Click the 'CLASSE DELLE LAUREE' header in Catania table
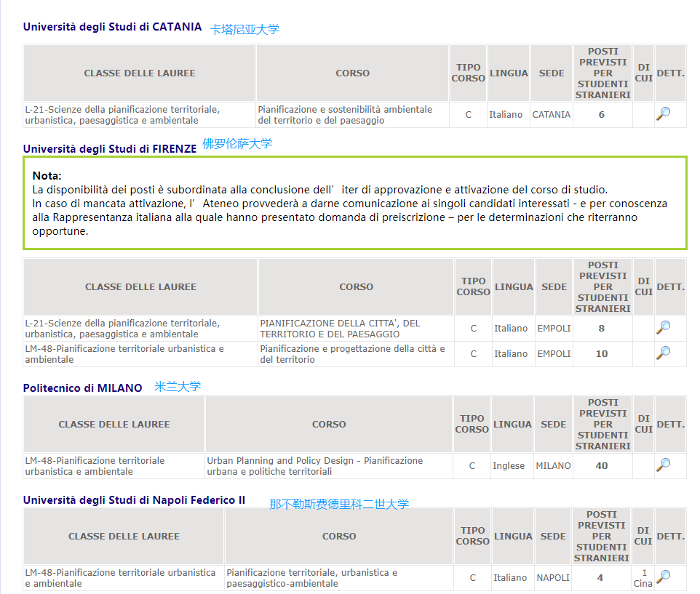The height and width of the screenshot is (594, 700). 139,73
